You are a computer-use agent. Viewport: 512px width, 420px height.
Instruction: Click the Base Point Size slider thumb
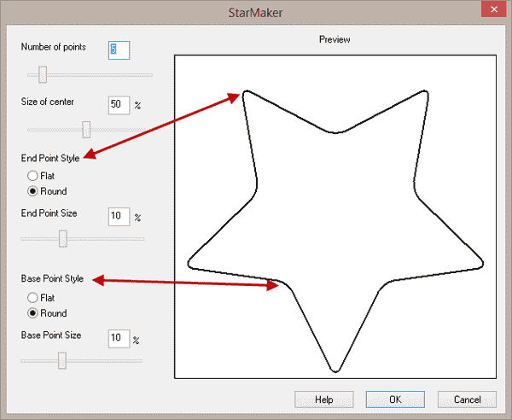61,361
